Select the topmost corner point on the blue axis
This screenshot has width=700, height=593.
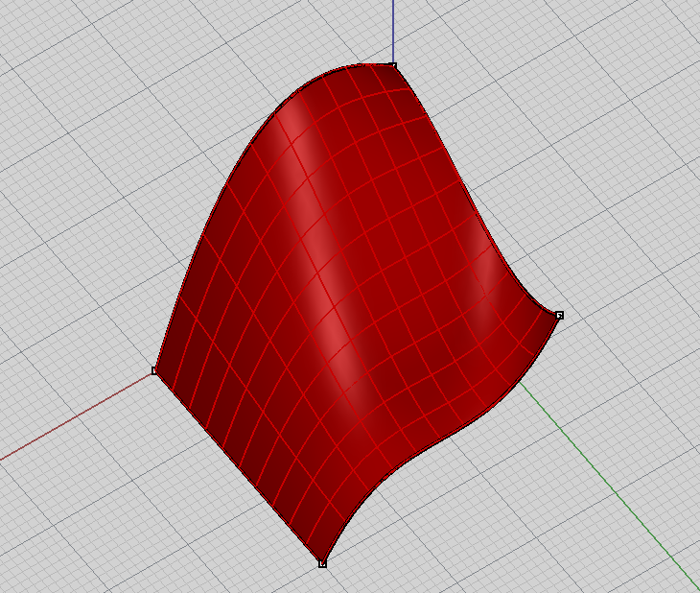(393, 65)
